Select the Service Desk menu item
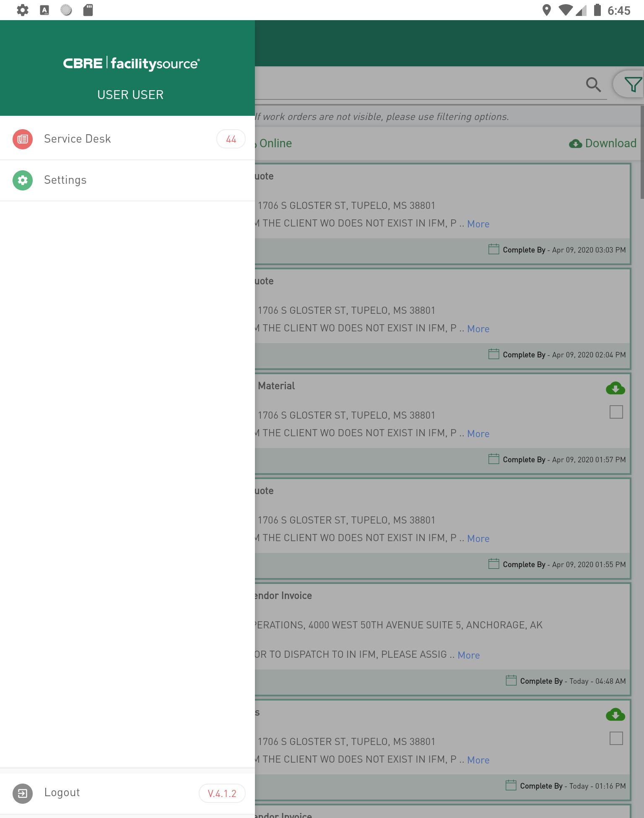Viewport: 644px width, 818px height. [127, 139]
